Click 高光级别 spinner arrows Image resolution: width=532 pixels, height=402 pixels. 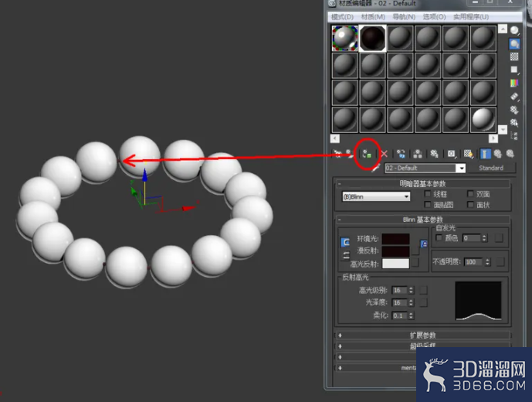point(412,290)
